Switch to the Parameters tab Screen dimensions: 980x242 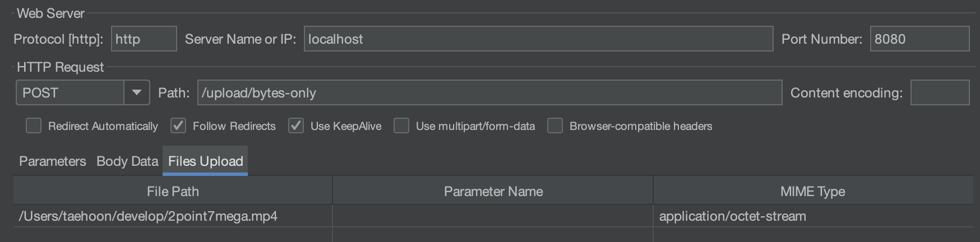coord(53,161)
